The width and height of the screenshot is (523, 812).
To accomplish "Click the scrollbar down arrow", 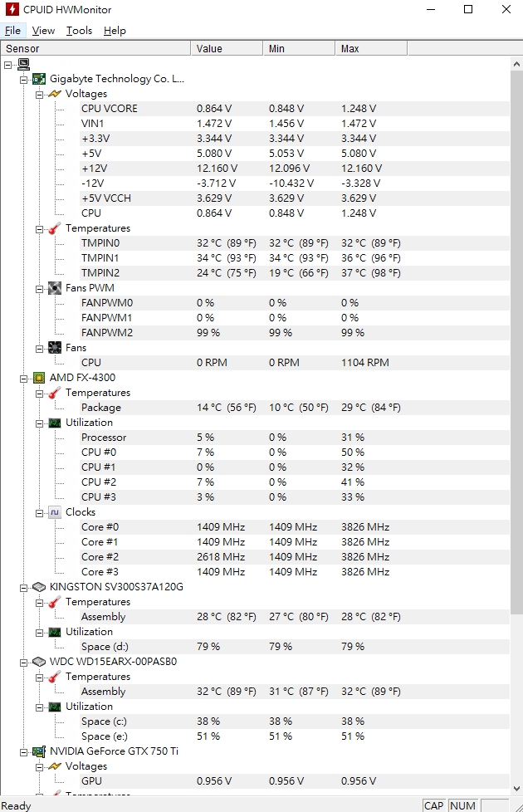I will click(516, 788).
